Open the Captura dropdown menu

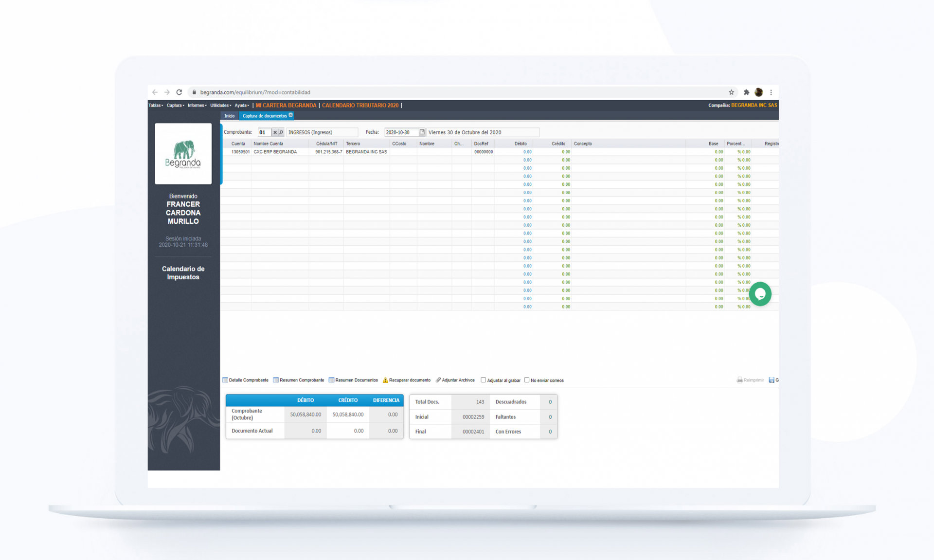(175, 105)
